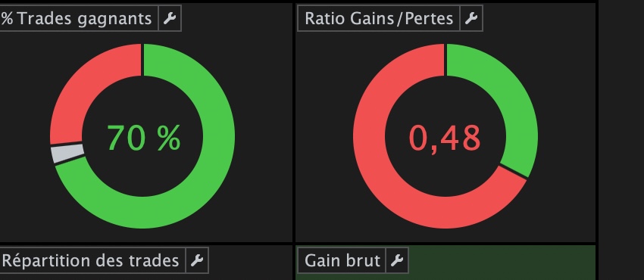Open settings wrench for % Trades gagnants

170,18
